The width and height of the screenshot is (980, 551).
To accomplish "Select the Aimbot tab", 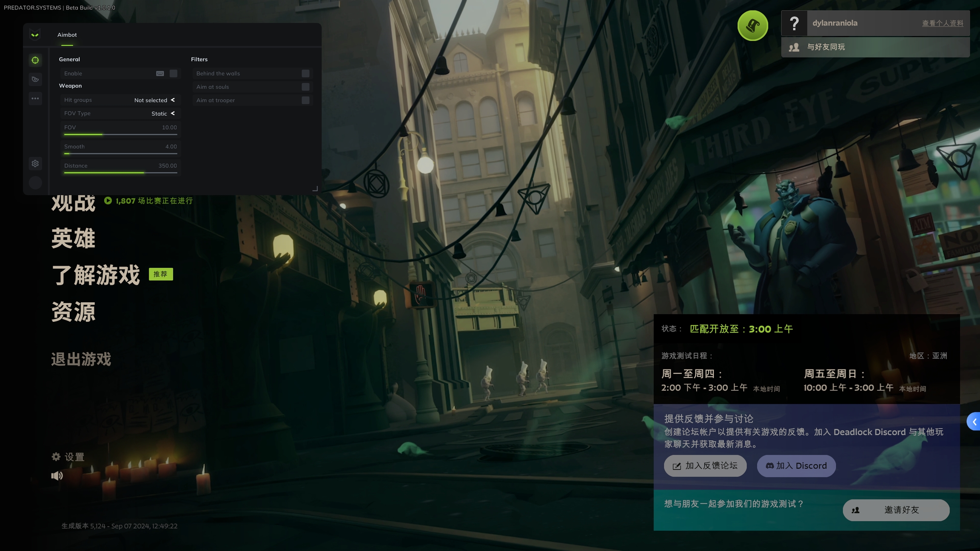I will 67,35.
